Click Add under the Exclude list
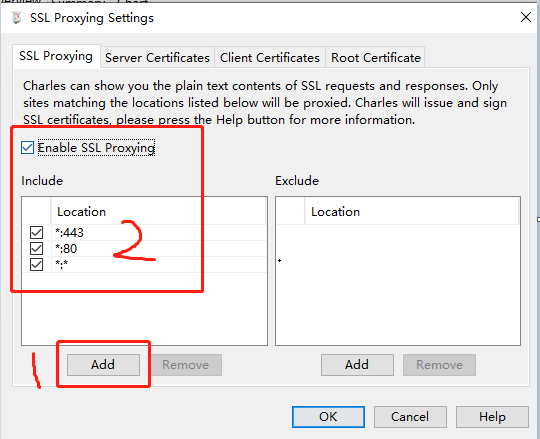 pos(357,365)
